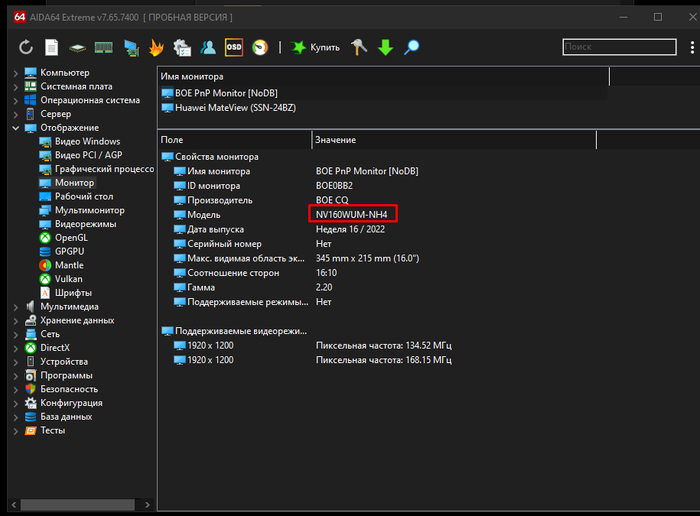Open the Report page icon
This screenshot has height=516, width=700.
[51, 47]
